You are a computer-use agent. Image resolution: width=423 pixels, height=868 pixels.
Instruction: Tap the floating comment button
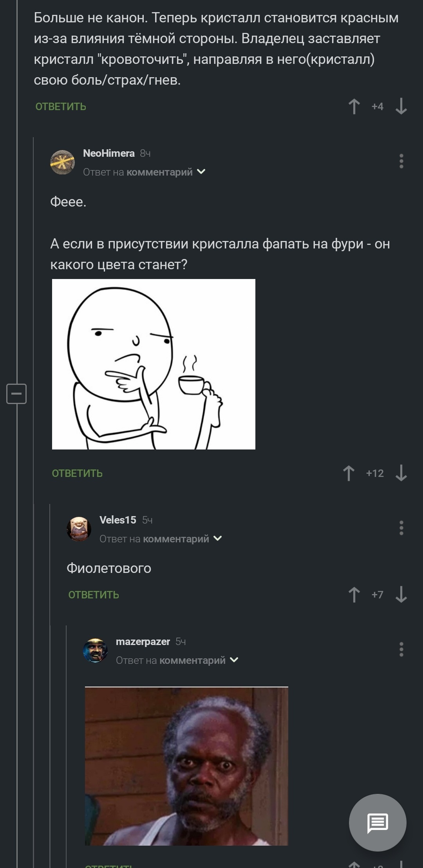(x=378, y=823)
